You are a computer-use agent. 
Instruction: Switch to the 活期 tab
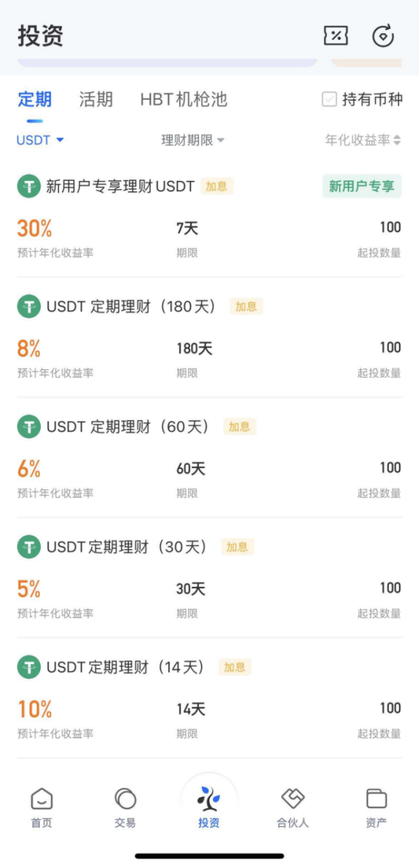tap(96, 100)
